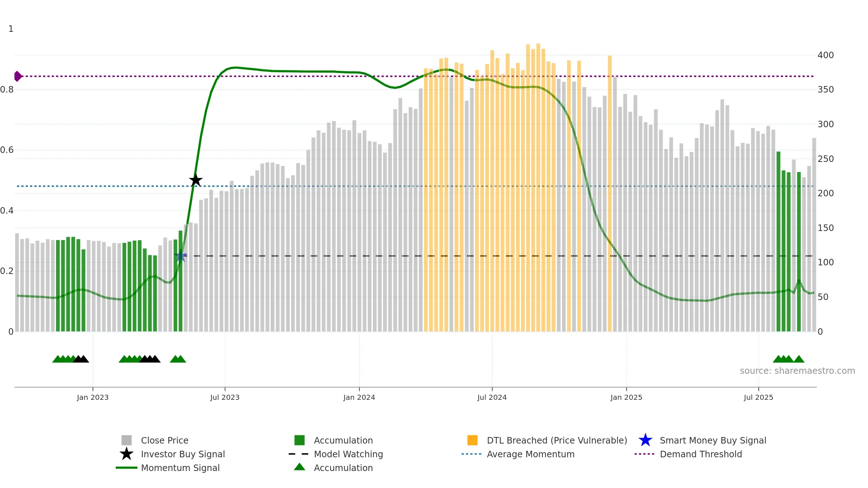The width and height of the screenshot is (868, 488).
Task: Click the rightmost green accumulation triangle marker
Action: click(799, 359)
